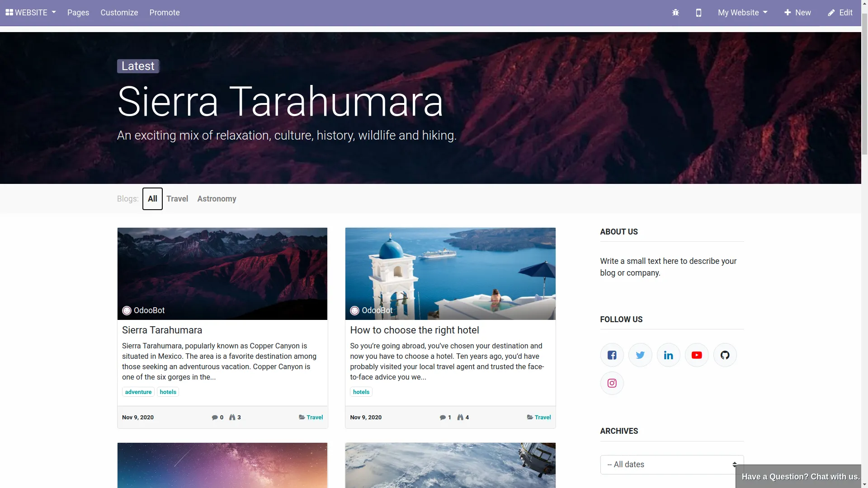Screen dimensions: 868x488
Task: Open the starry night sky post thumbnail
Action: (222, 465)
